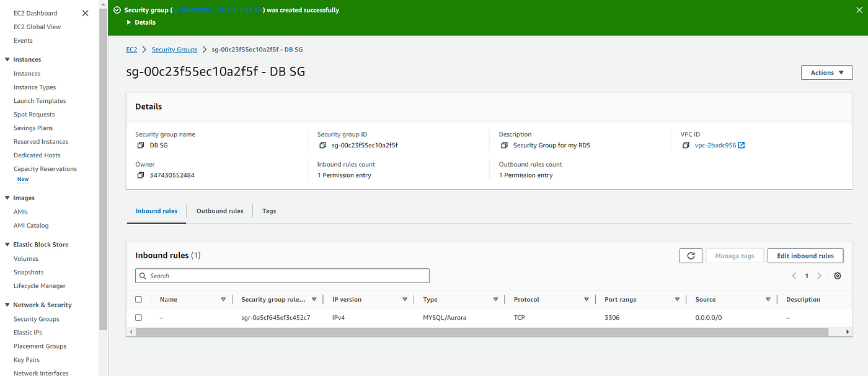Open Events in the sidebar
This screenshot has width=868, height=376.
(x=23, y=40)
